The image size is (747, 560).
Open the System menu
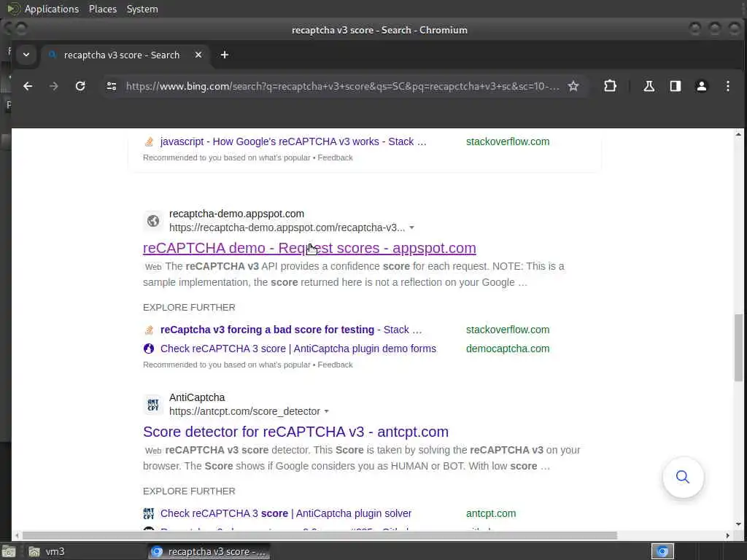tap(142, 9)
